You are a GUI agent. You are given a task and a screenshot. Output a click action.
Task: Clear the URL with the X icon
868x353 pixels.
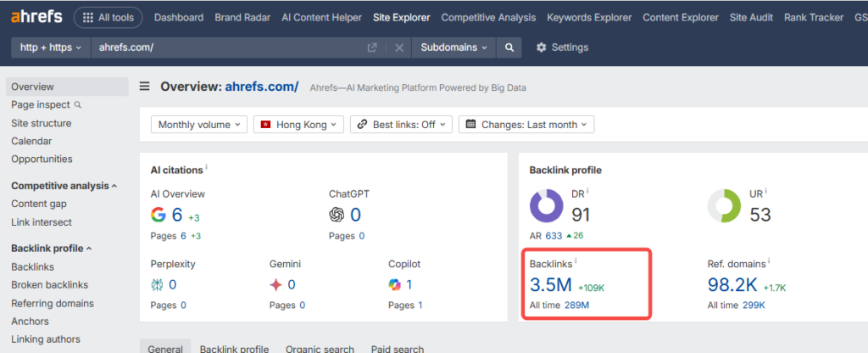[399, 48]
